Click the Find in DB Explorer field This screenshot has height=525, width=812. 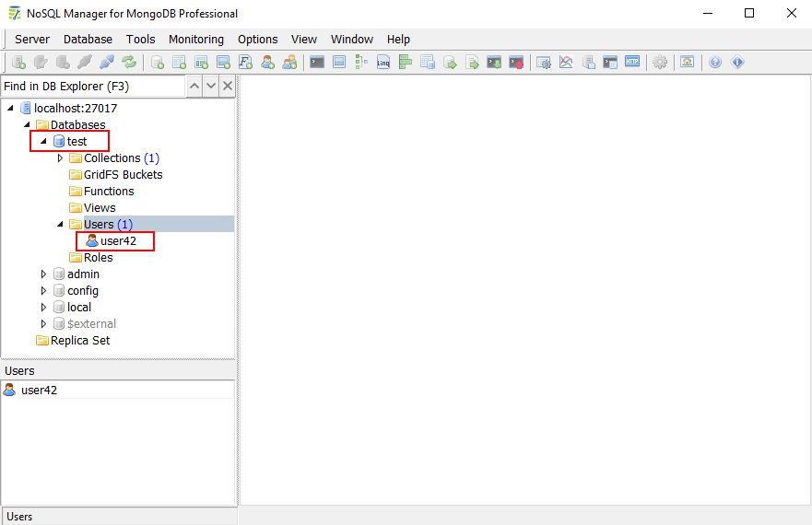click(92, 87)
